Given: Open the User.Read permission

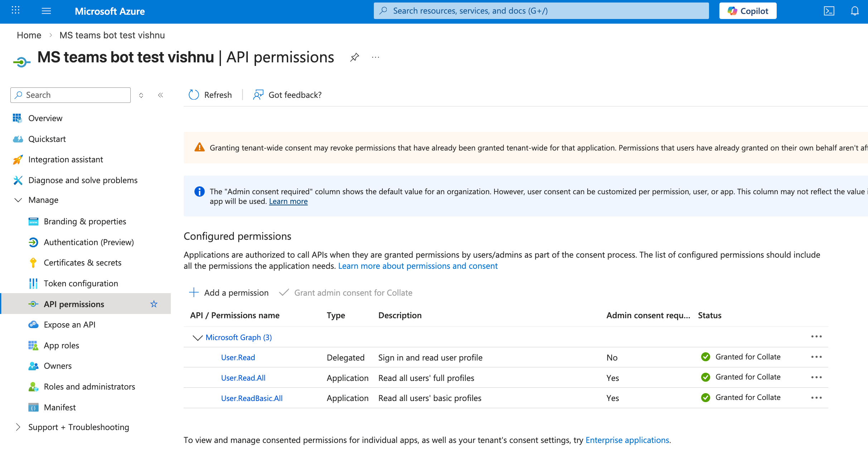Looking at the screenshot, I should coord(238,358).
